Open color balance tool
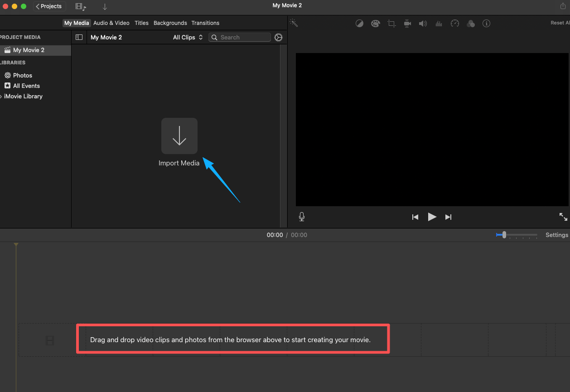 point(359,24)
